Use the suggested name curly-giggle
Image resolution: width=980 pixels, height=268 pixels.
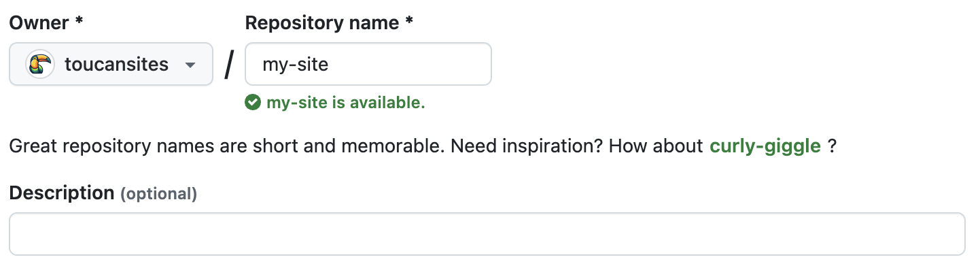coord(765,146)
